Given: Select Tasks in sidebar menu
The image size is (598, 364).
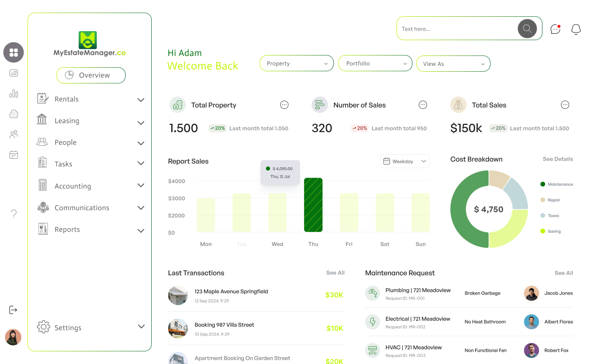Looking at the screenshot, I should click(63, 164).
